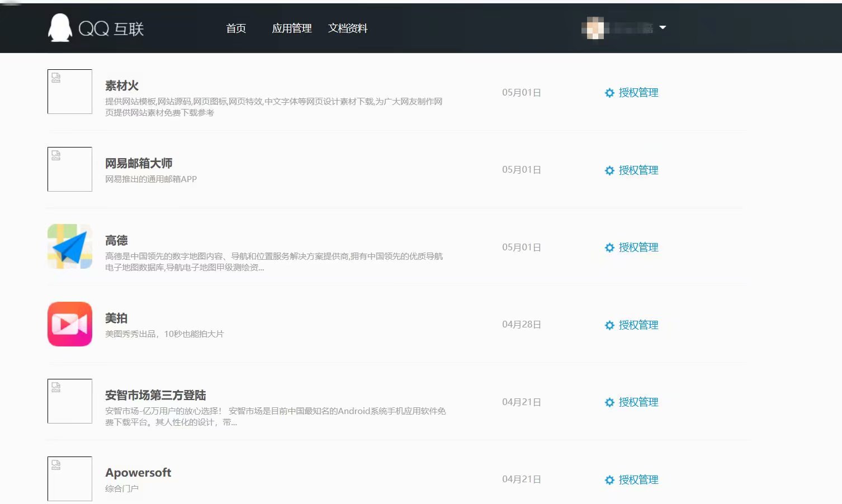Click description 美图秀秀出品, 10秒也能拍大片
Screen dimensions: 842x504
(164, 334)
